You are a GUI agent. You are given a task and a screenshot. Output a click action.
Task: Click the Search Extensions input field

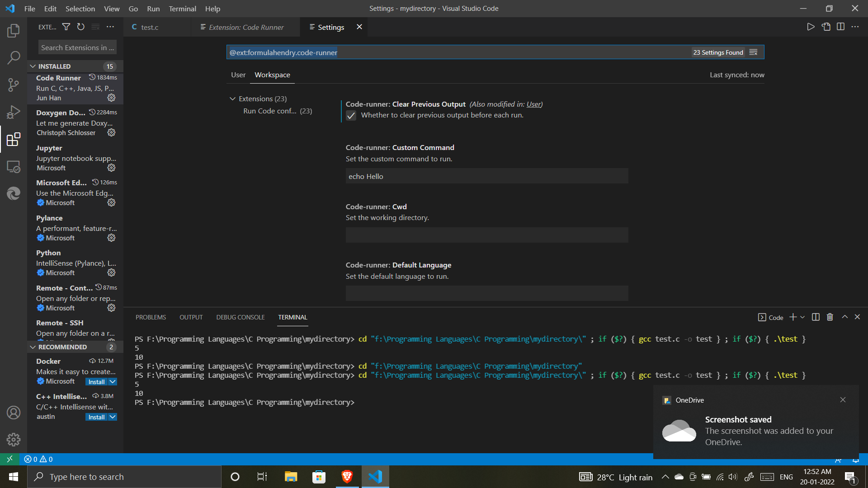pos(77,47)
